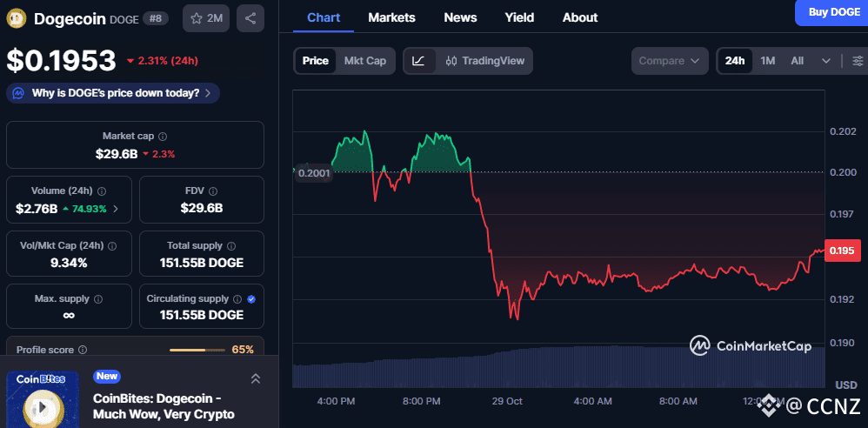Switch chart to Mkt Cap view
Image resolution: width=868 pixels, height=428 pixels.
tap(365, 61)
